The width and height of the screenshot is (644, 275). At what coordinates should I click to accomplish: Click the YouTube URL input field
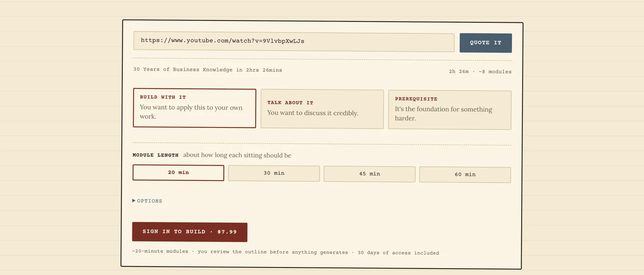(x=294, y=41)
